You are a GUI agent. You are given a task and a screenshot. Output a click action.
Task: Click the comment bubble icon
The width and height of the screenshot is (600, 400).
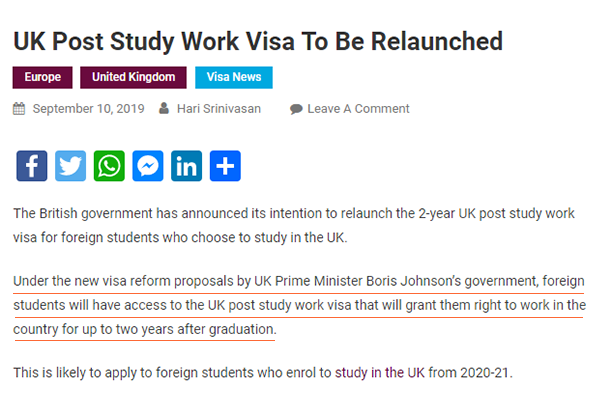[296, 108]
